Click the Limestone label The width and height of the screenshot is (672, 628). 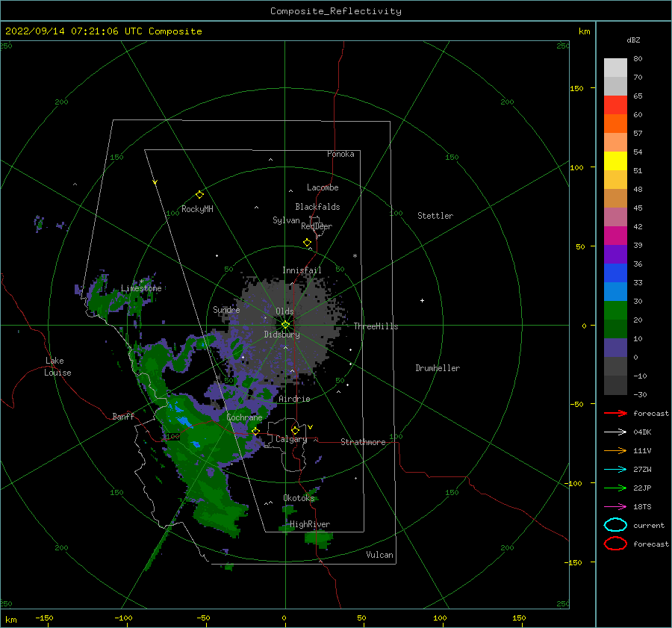[141, 288]
